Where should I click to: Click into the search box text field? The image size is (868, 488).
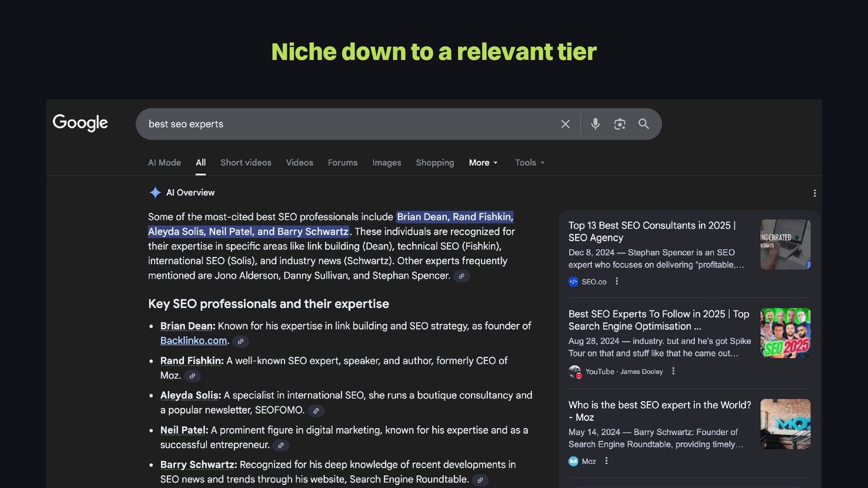[x=344, y=124]
